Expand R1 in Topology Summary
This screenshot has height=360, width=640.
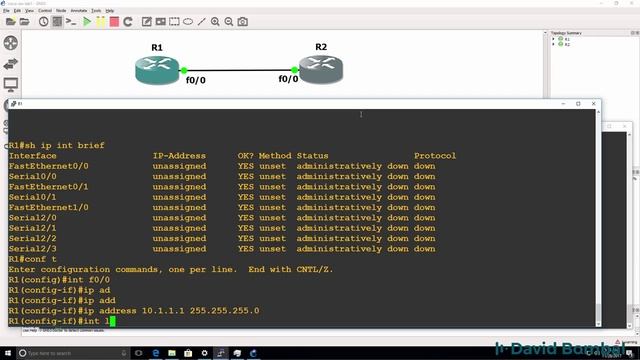554,39
